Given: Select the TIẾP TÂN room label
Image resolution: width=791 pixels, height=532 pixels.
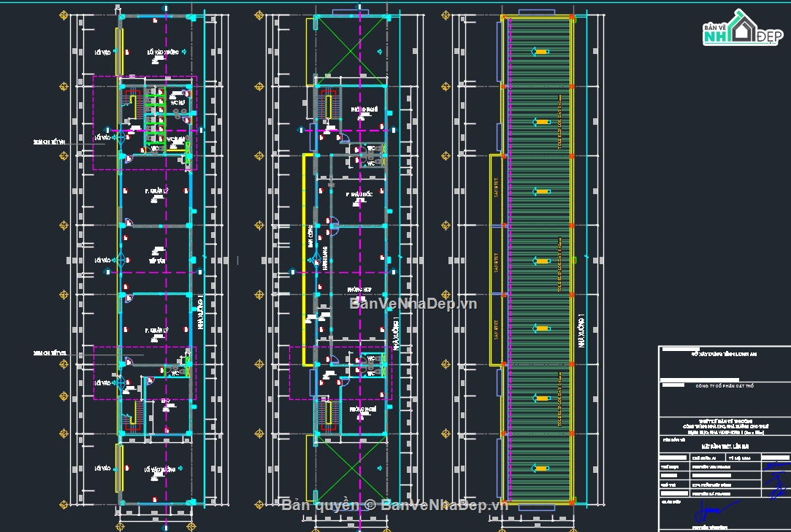Looking at the screenshot, I should [156, 260].
